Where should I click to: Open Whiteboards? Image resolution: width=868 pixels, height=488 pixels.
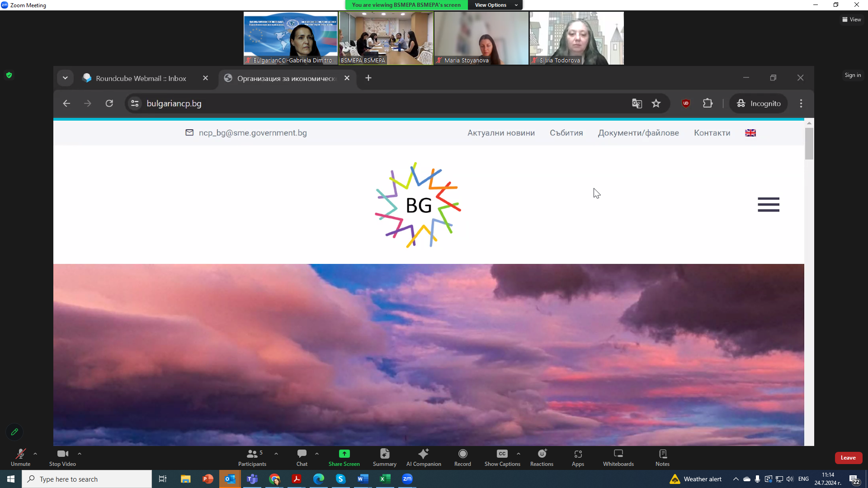click(x=618, y=457)
